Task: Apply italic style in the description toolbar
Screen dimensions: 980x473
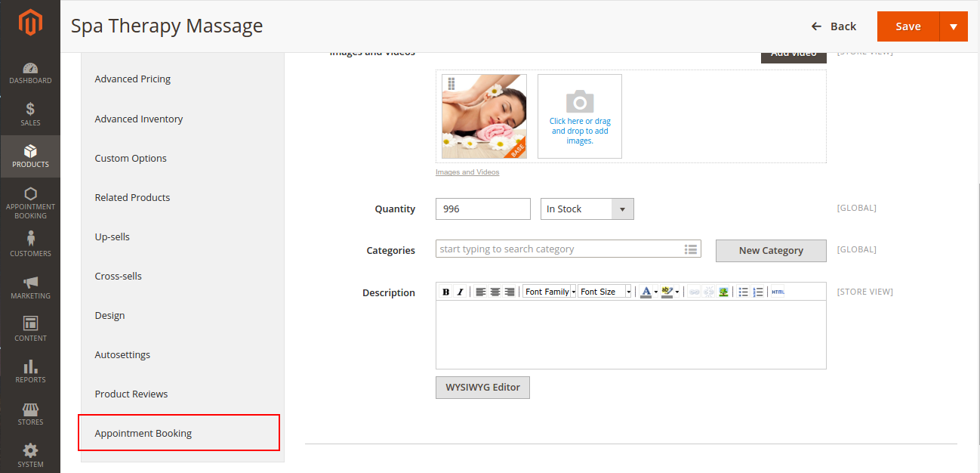Action: pos(460,292)
